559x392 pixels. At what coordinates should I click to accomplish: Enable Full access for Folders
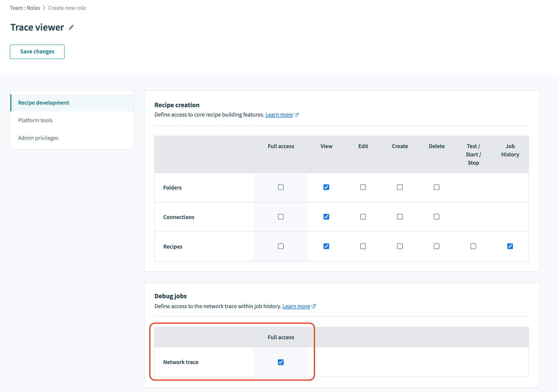pos(281,187)
